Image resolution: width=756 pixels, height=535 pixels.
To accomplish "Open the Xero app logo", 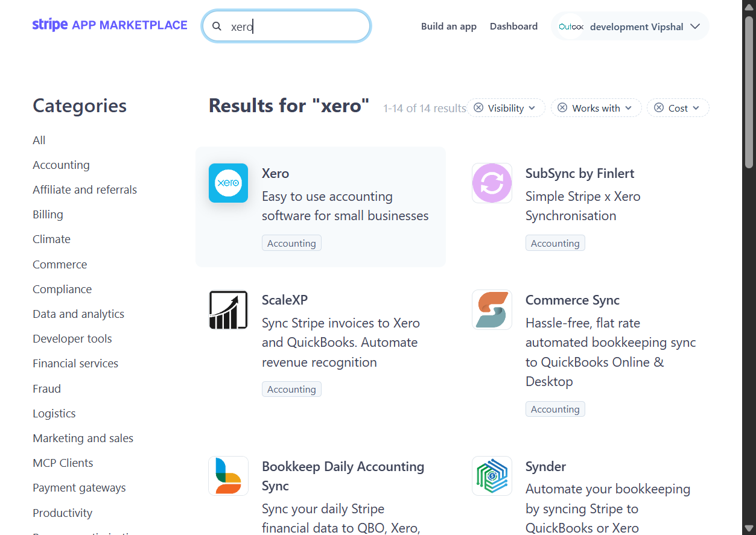I will tap(228, 183).
